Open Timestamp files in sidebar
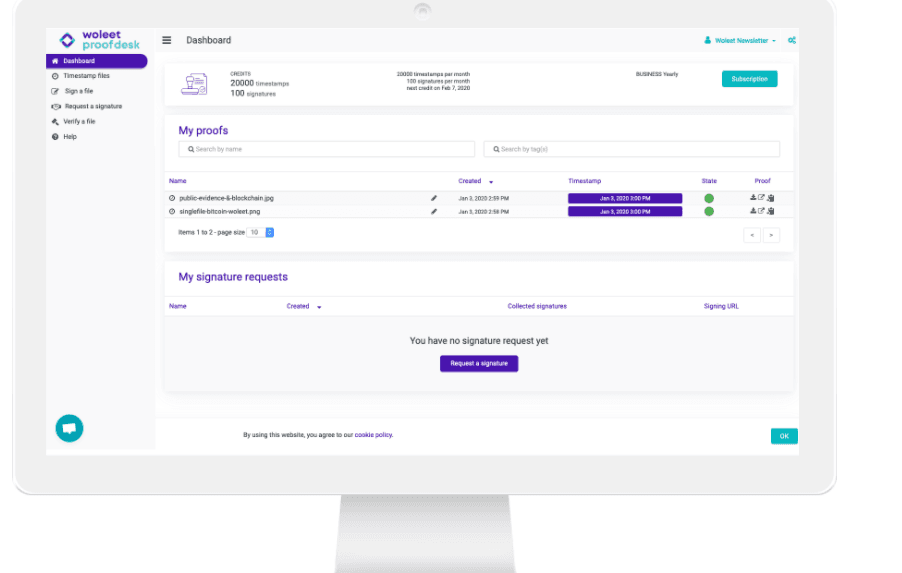The height and width of the screenshot is (573, 902). click(x=86, y=76)
